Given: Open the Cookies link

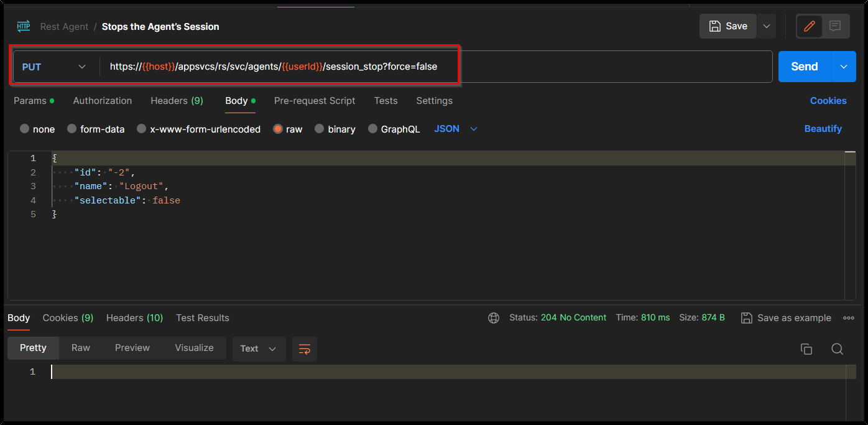Looking at the screenshot, I should (x=828, y=101).
